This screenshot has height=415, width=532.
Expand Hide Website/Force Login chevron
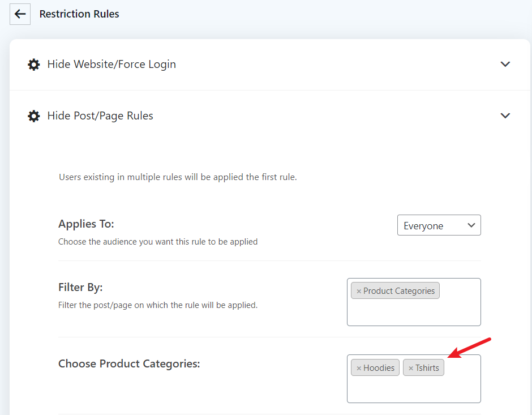pyautogui.click(x=505, y=64)
